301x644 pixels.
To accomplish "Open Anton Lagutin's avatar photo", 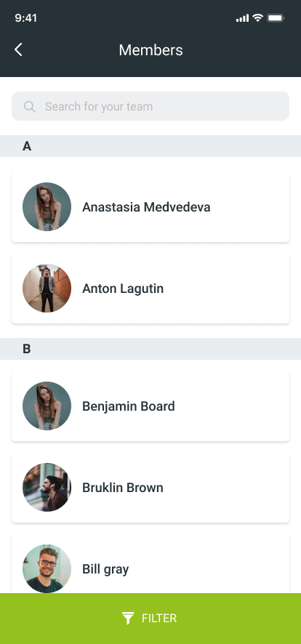I will pos(47,289).
